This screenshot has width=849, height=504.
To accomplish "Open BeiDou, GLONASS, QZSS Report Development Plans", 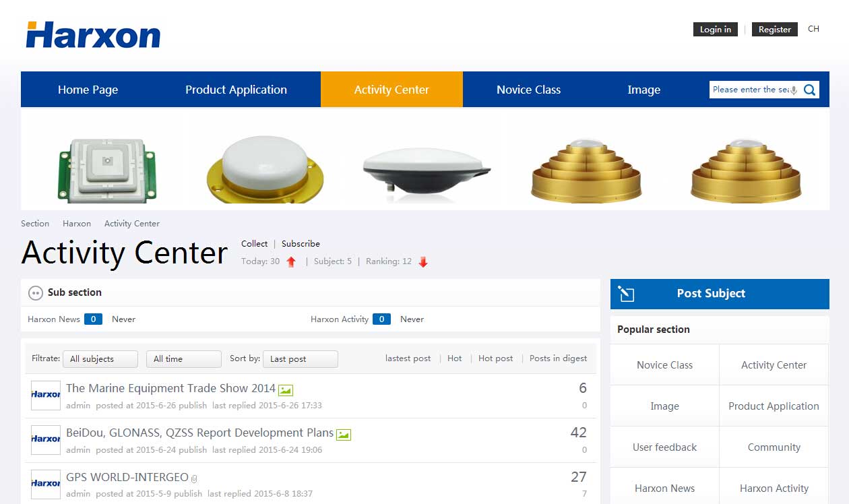I will point(199,433).
